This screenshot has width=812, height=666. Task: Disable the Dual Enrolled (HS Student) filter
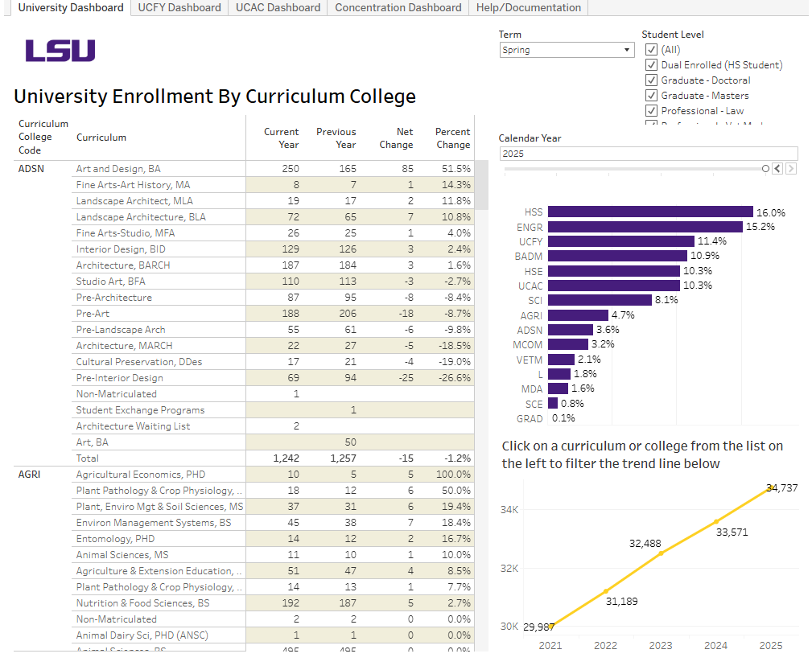coord(651,64)
